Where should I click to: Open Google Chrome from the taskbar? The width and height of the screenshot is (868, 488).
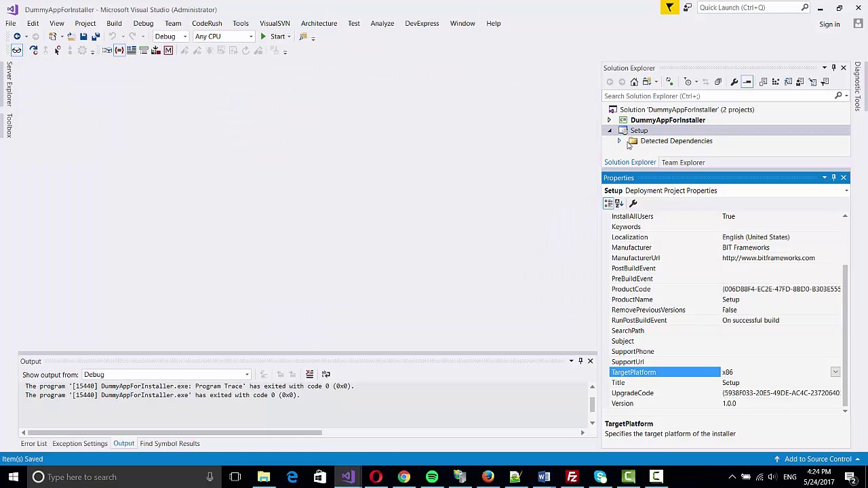point(403,476)
